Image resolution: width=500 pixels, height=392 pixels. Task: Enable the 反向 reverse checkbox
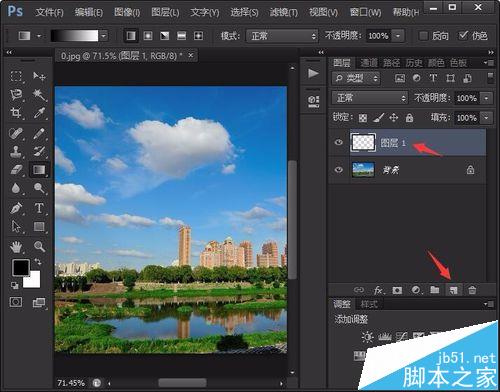(423, 36)
